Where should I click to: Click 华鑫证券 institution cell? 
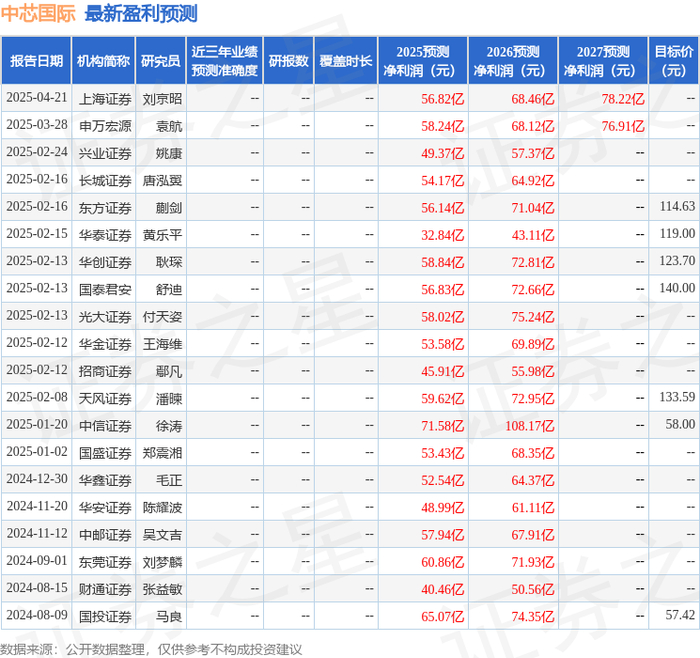coord(105,480)
